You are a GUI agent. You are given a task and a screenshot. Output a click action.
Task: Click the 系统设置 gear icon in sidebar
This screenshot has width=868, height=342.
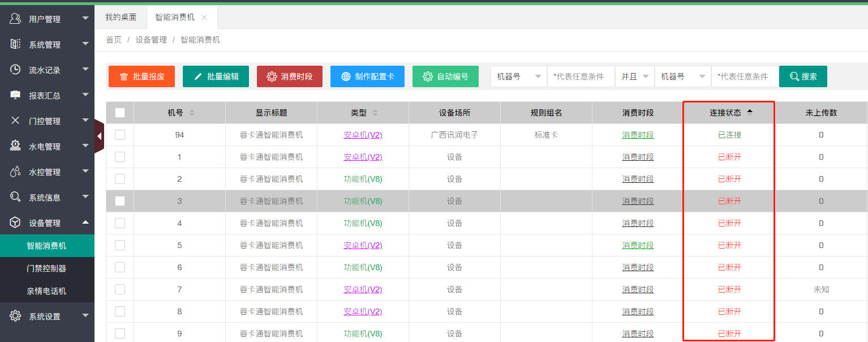pyautogui.click(x=15, y=316)
